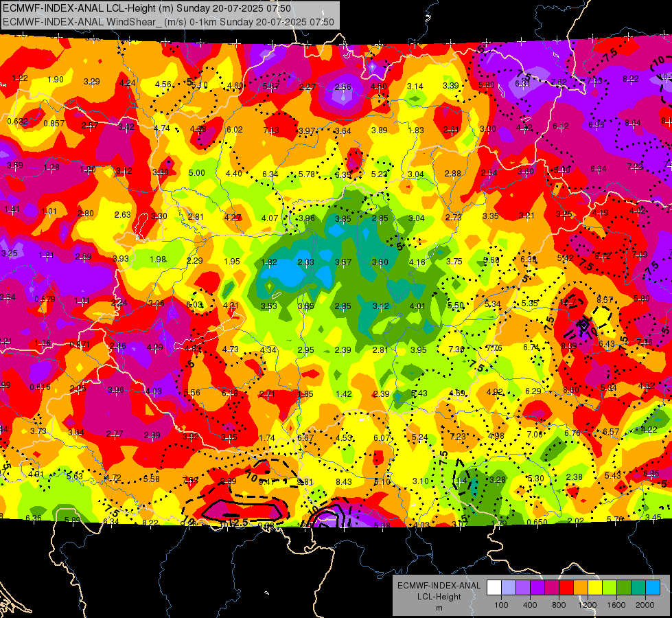Click the wind shear value 4.40
Screen dimensions: 672x618
[233, 174]
